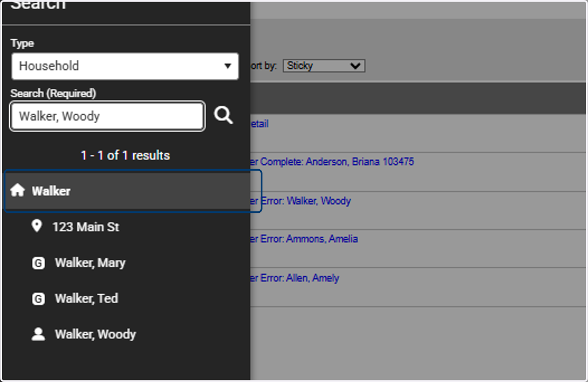This screenshot has height=382, width=588.
Task: Click the Search (Required) input field
Action: tap(107, 116)
